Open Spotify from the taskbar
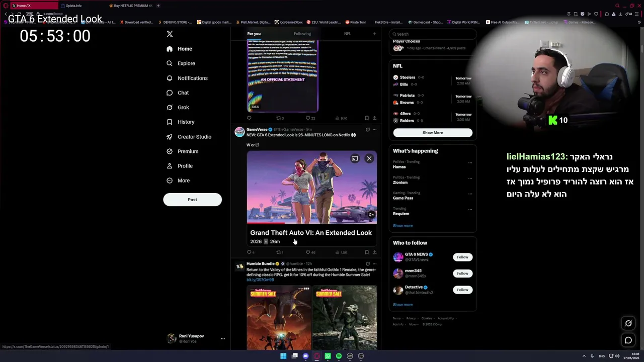The image size is (644, 362). point(339,356)
